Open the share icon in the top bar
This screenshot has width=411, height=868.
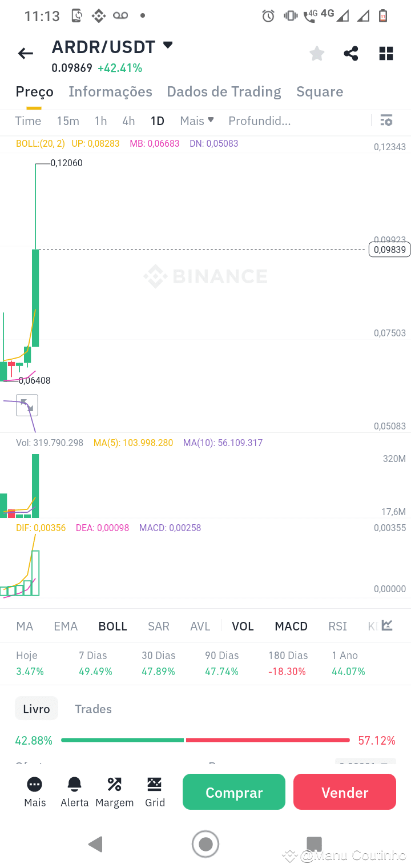pos(350,53)
